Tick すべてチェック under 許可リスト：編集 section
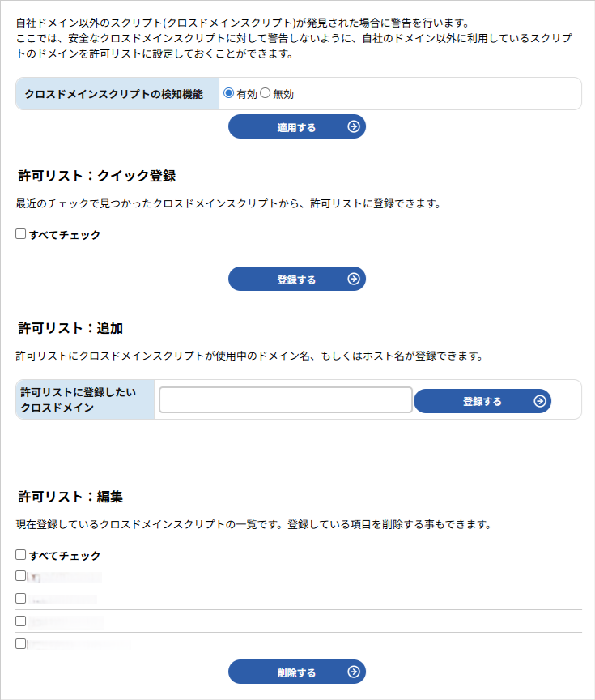 (x=21, y=555)
